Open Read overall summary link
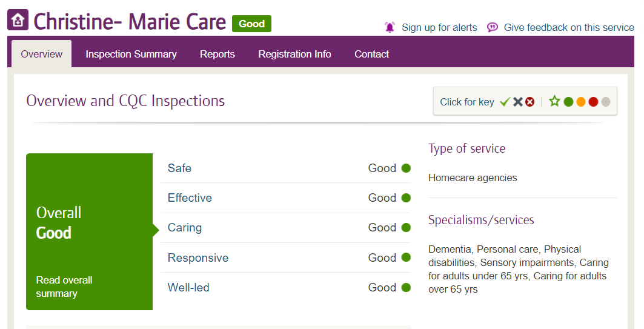 pyautogui.click(x=64, y=287)
